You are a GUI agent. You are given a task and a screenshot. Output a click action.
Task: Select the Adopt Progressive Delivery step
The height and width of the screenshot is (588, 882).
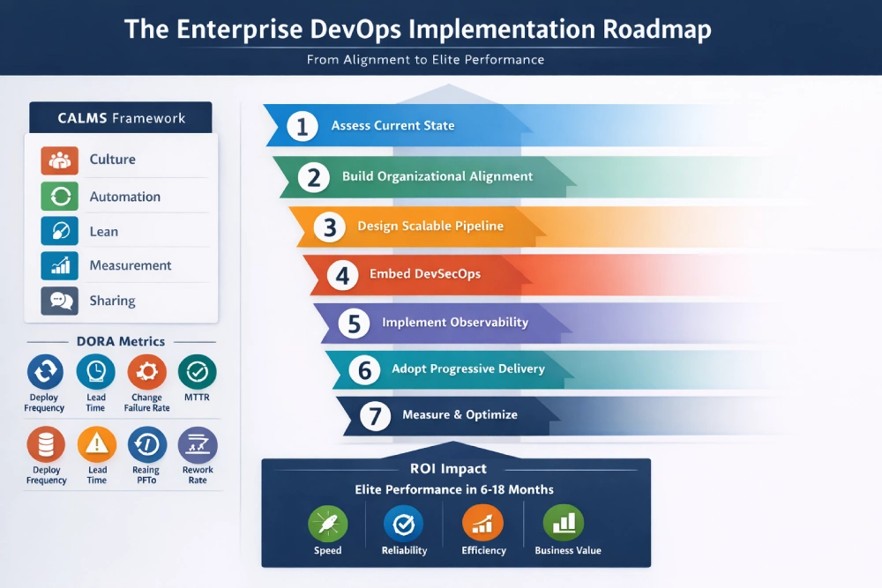(467, 369)
